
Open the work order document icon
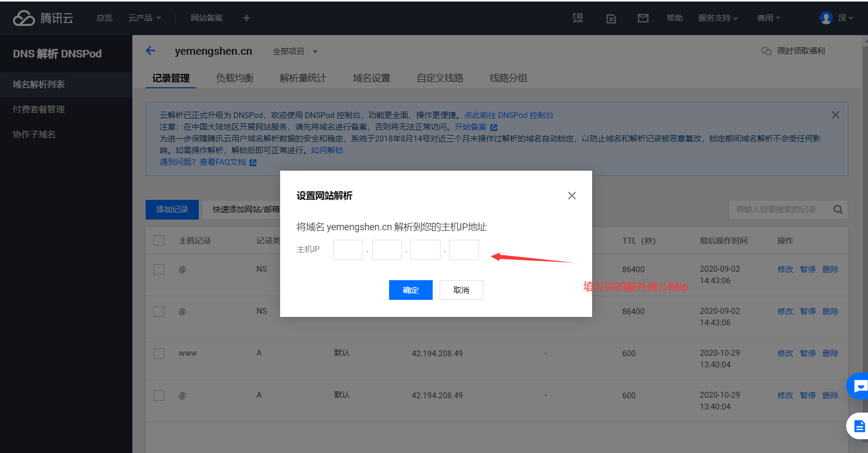[611, 19]
